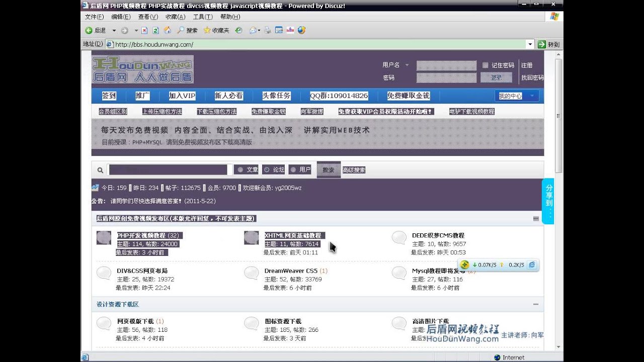Click the 加入VIP navigation tab

tap(182, 96)
